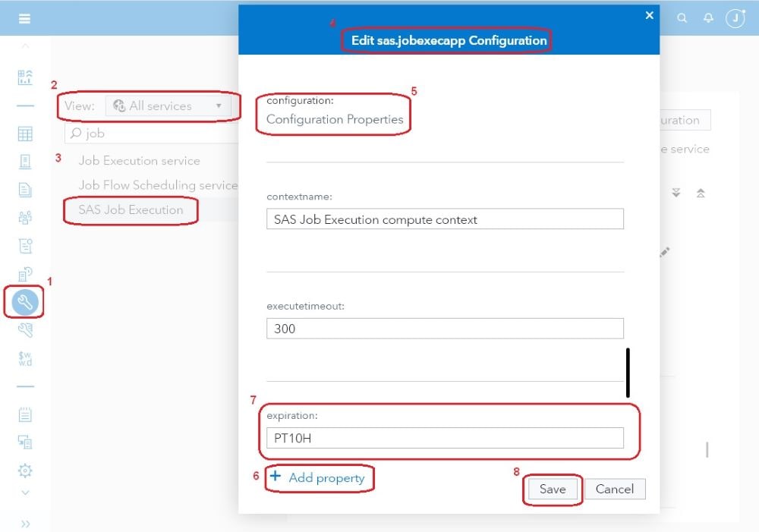The image size is (759, 532).
Task: Select SAS Job Execution in the list
Action: [x=131, y=210]
